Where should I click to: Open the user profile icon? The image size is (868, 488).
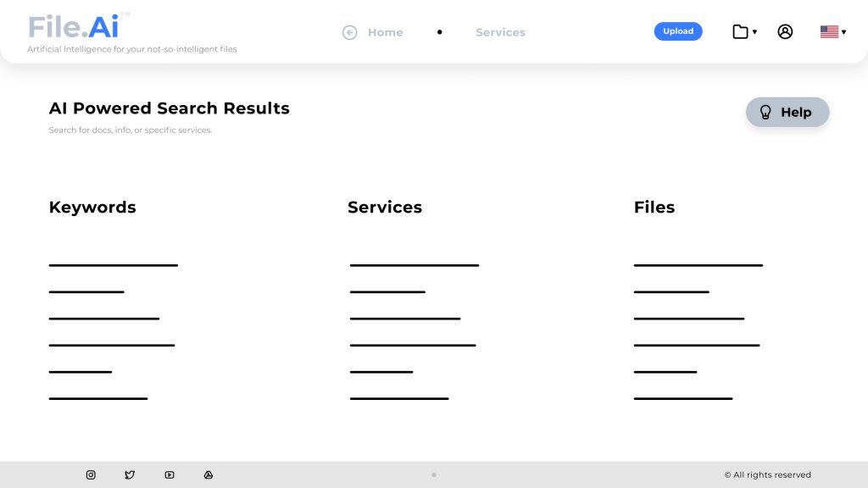pos(785,32)
